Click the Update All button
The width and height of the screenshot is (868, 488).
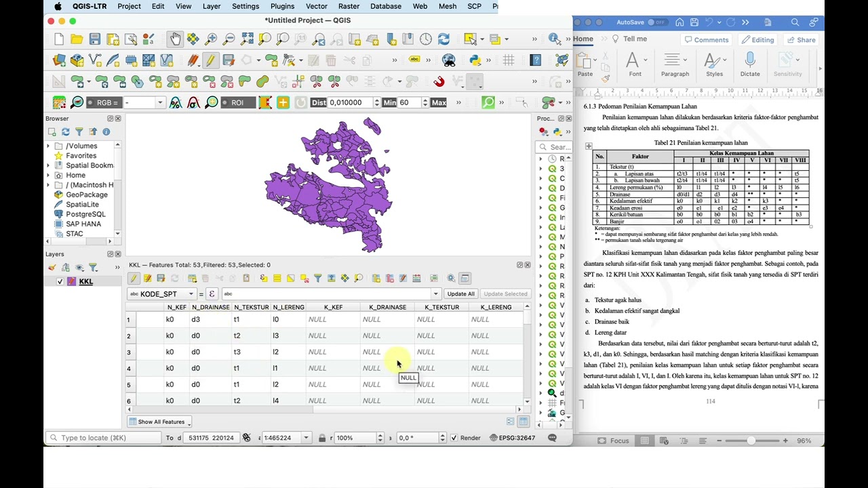click(x=460, y=294)
